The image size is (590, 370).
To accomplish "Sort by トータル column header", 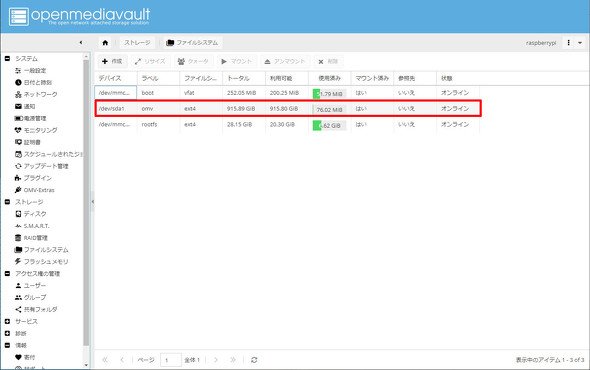I will (x=244, y=78).
